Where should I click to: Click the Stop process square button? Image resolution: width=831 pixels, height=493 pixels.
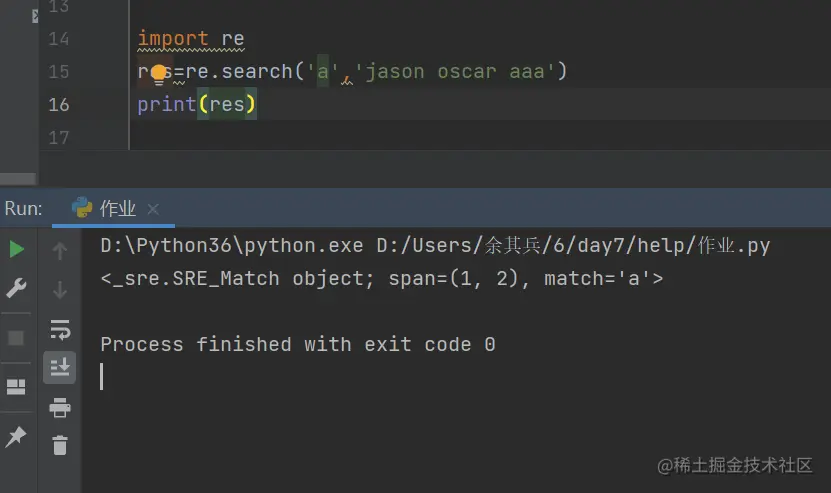[x=16, y=338]
